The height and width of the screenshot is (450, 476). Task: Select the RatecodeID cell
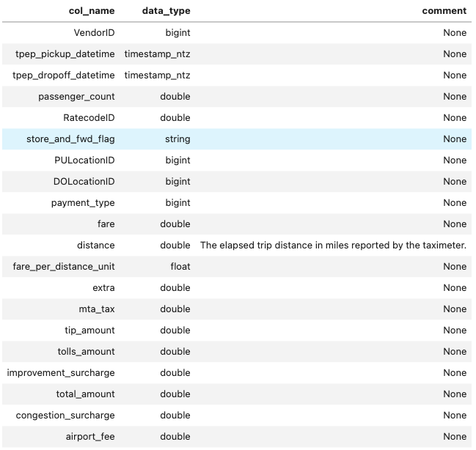89,118
